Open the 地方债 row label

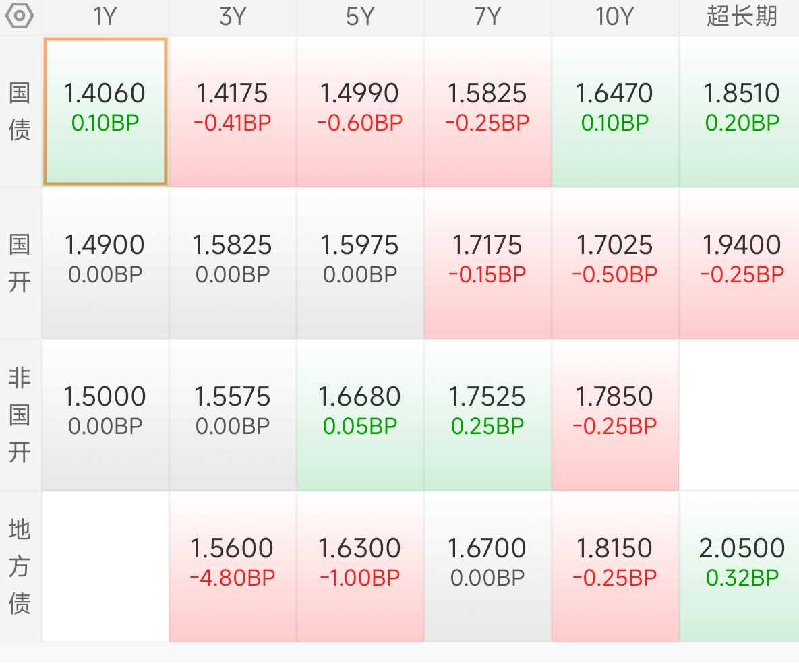[20, 566]
